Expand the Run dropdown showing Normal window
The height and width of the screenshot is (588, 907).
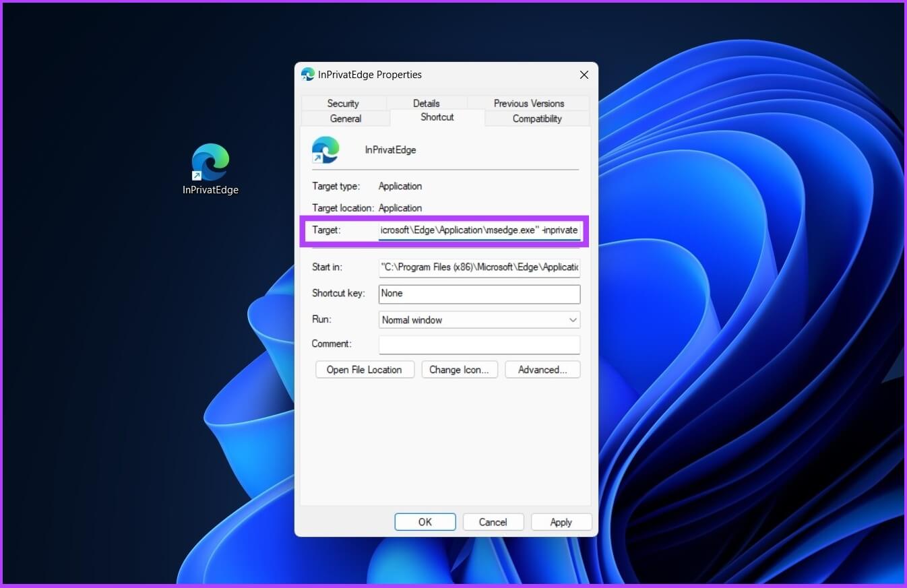tap(479, 320)
